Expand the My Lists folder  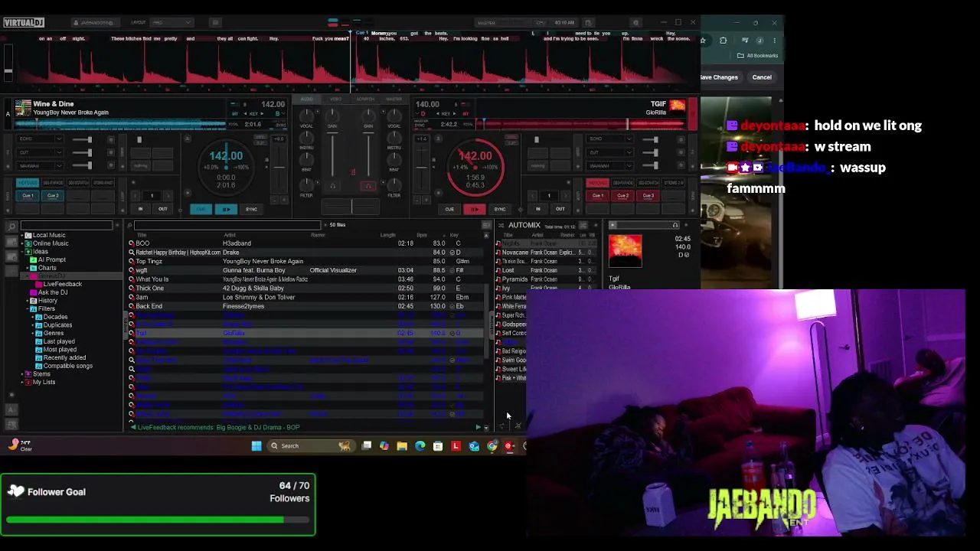(22, 382)
